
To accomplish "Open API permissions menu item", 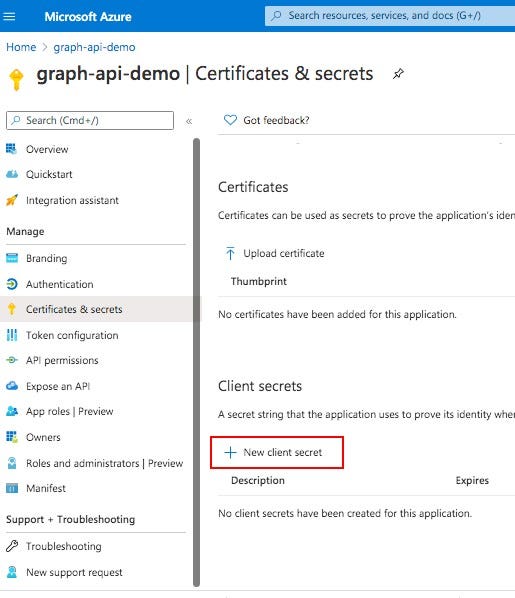I will [62, 361].
